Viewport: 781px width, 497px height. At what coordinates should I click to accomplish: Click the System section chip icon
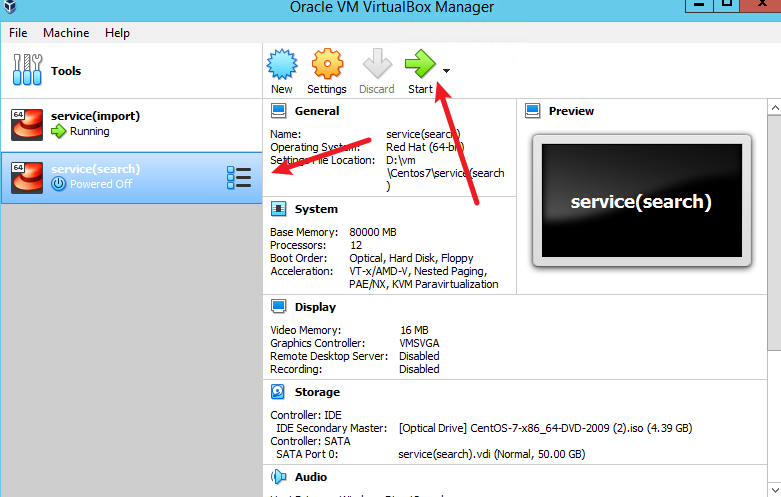click(x=278, y=209)
